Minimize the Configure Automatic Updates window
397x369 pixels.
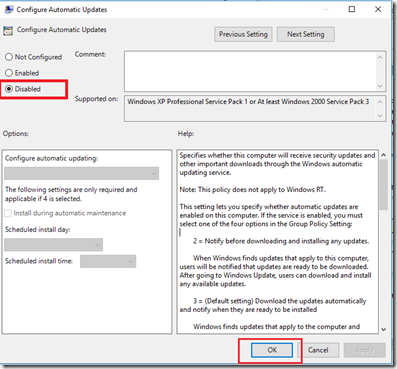coord(326,9)
